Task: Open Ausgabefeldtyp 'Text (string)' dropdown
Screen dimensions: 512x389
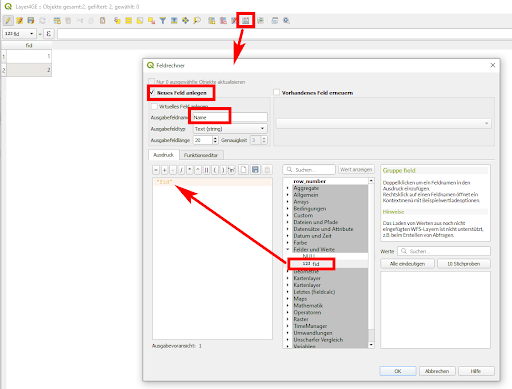Action: tap(230, 129)
